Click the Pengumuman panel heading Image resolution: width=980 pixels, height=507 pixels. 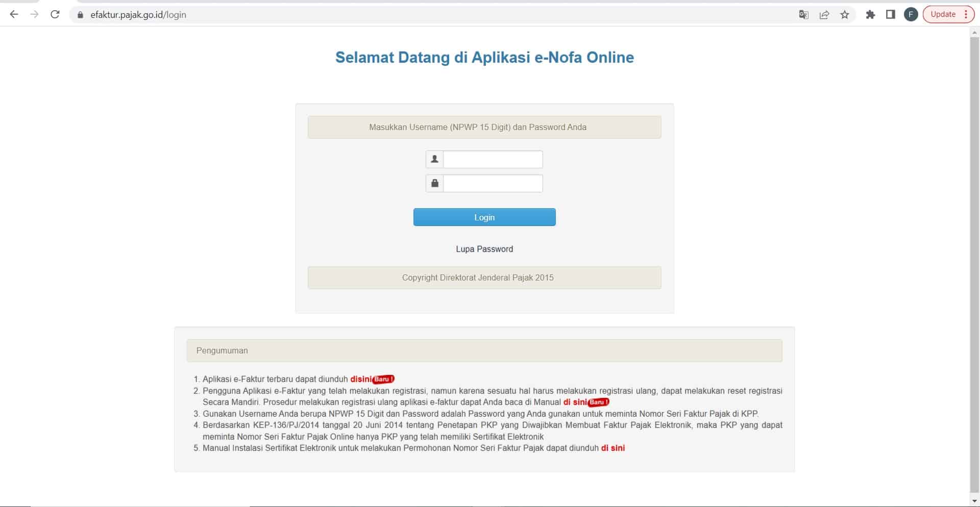coord(484,350)
